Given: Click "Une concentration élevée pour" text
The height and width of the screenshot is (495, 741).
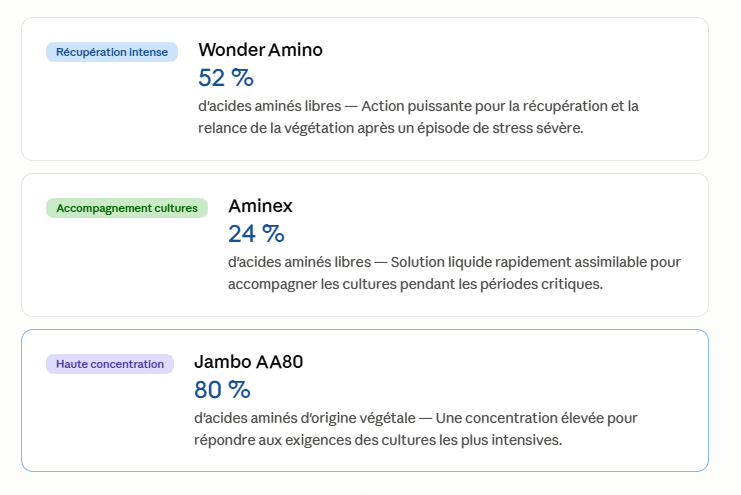Looking at the screenshot, I should [536, 418].
